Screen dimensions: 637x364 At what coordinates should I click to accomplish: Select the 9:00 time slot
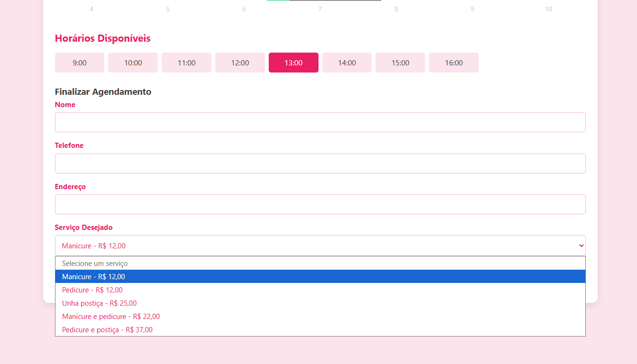80,63
